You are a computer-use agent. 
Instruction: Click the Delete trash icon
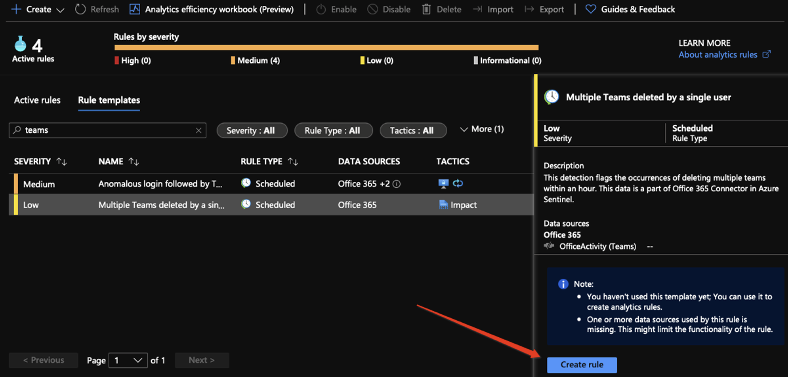pyautogui.click(x=426, y=10)
